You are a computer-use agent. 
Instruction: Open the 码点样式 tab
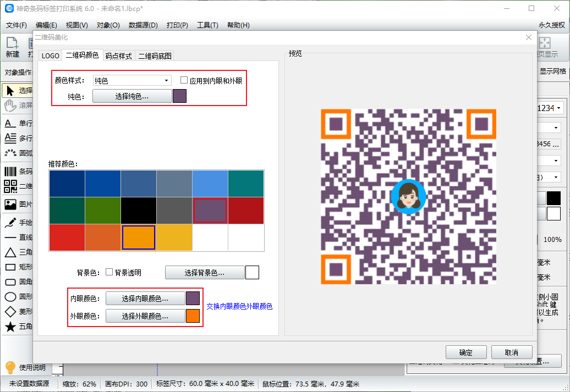119,56
